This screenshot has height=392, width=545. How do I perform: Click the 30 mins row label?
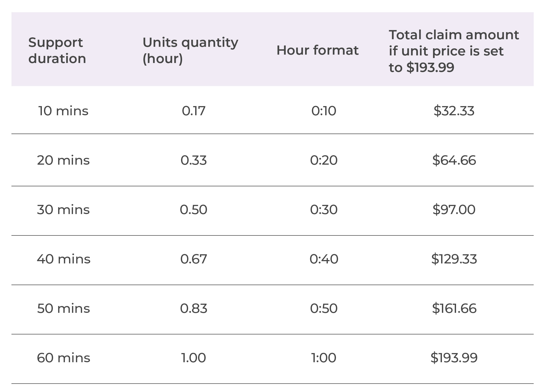coord(63,210)
